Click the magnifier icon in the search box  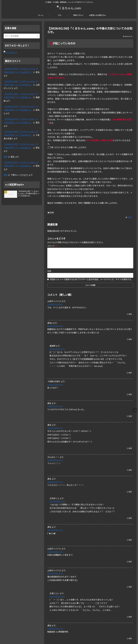point(38,36)
